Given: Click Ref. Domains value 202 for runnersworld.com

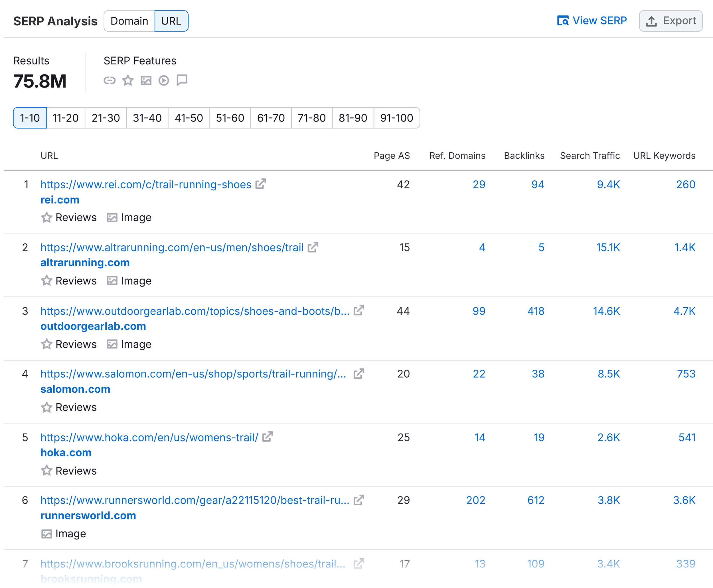Looking at the screenshot, I should (x=475, y=500).
